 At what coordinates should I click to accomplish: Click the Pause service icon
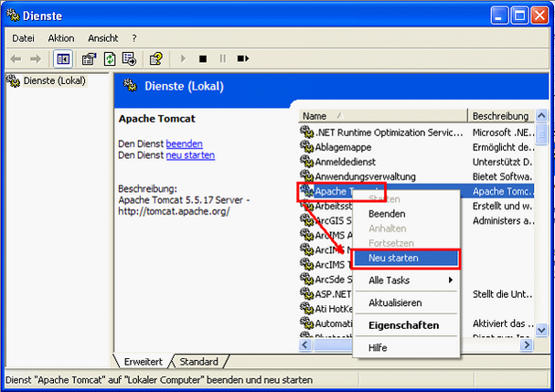222,58
